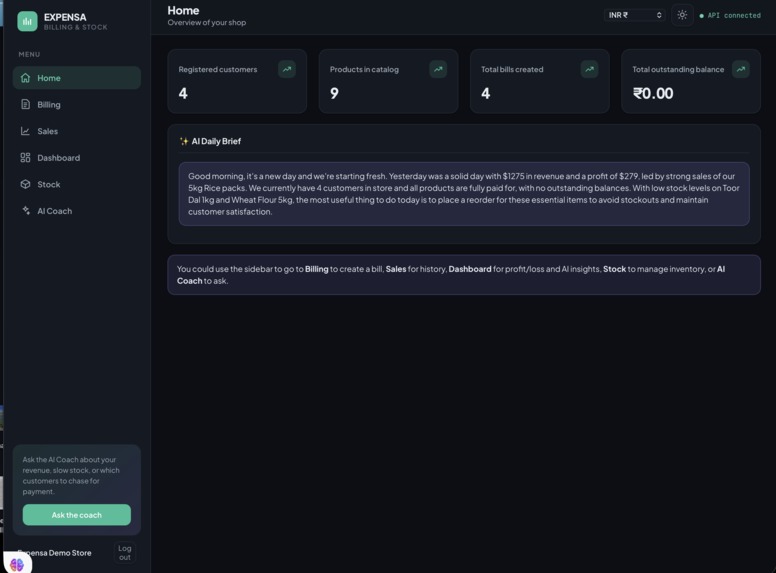Click the Good morning daily brief paragraph
The image size is (776, 573).
tap(464, 194)
